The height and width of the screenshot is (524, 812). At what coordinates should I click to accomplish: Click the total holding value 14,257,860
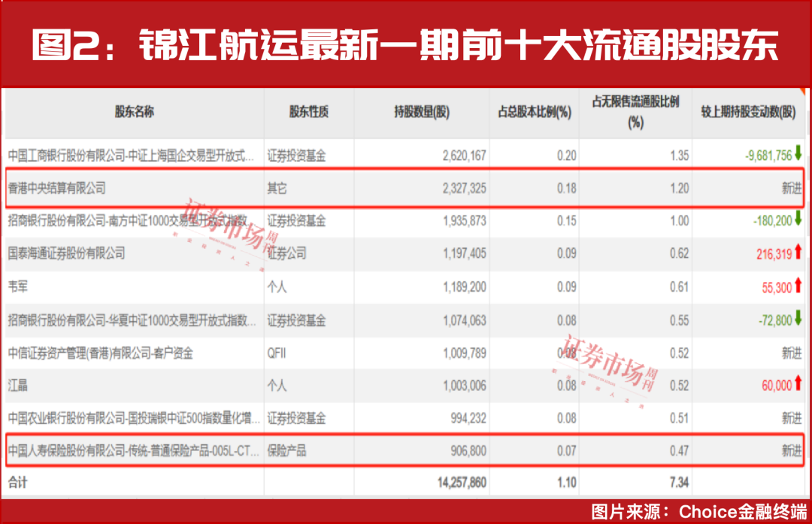pyautogui.click(x=462, y=483)
